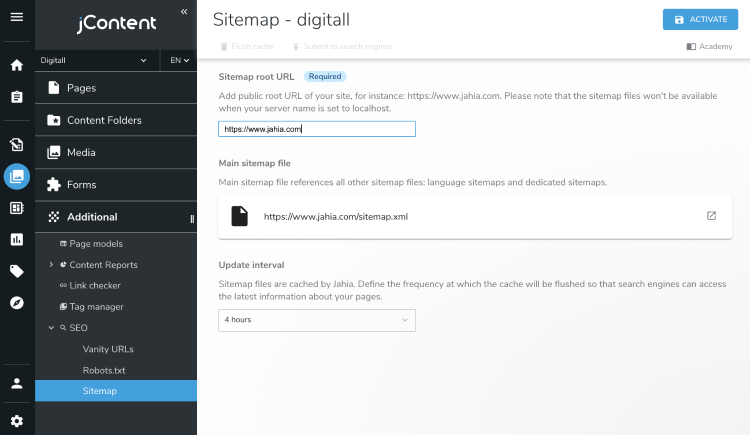This screenshot has width=750, height=435.
Task: Open the administration gear icon
Action: tap(17, 421)
